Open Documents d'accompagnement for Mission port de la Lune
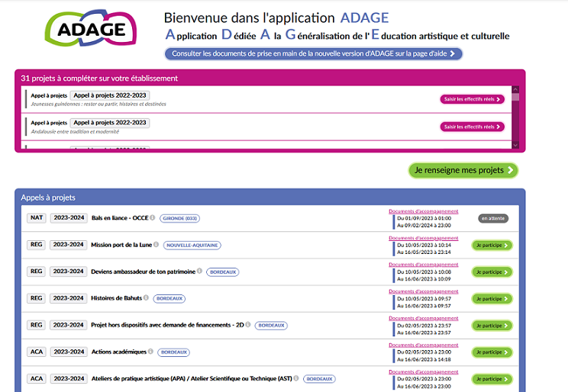Image resolution: width=568 pixels, height=392 pixels. click(x=424, y=238)
